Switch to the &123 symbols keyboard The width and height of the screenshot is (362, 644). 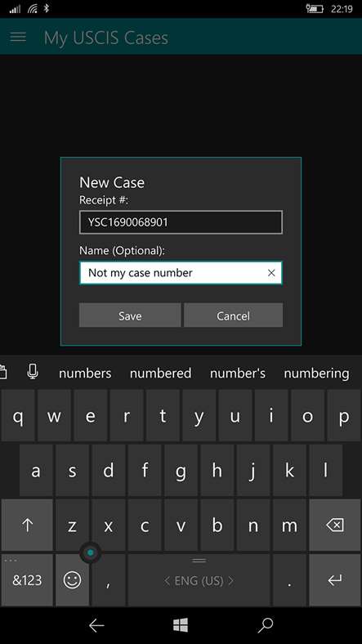(x=27, y=580)
